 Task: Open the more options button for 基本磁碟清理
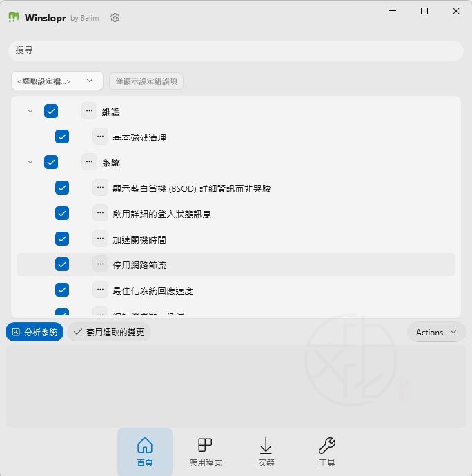(100, 137)
